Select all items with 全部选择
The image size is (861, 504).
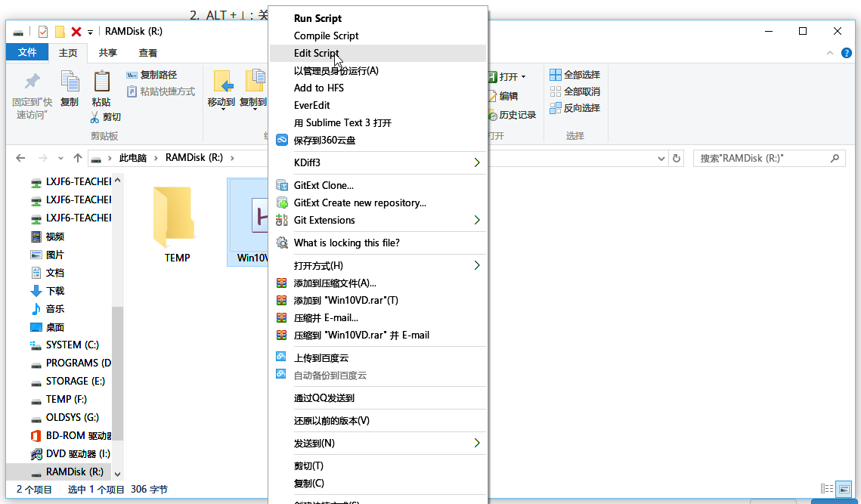[575, 75]
